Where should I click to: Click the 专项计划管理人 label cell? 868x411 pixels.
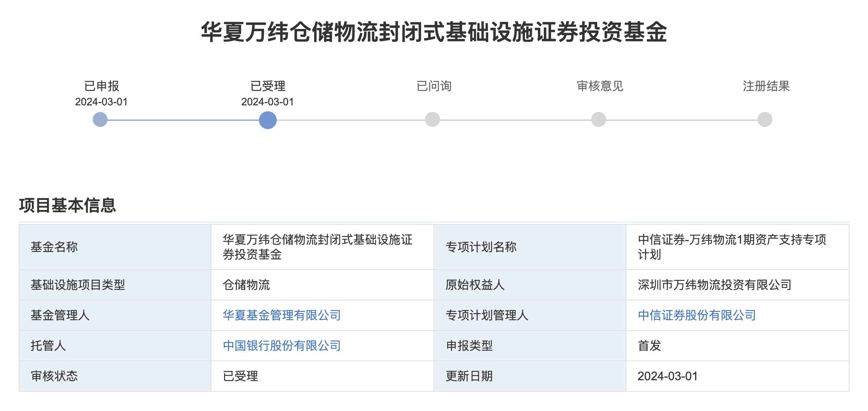click(530, 315)
